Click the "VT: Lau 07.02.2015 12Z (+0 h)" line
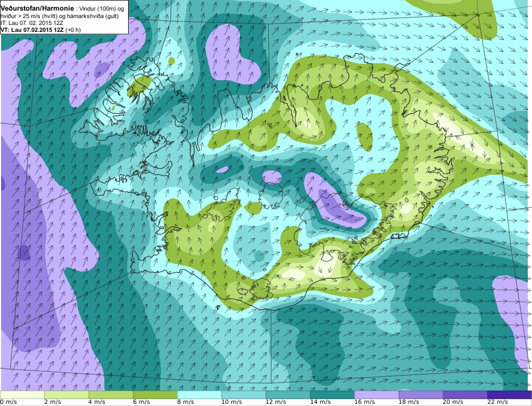Viewport: 532px width, 406px height. (x=41, y=29)
